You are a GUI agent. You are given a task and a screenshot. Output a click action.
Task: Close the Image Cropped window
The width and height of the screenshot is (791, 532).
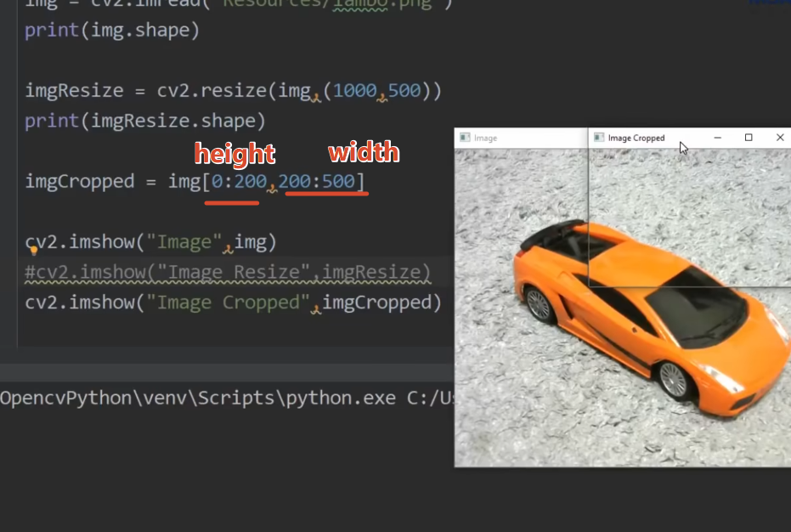coord(780,138)
